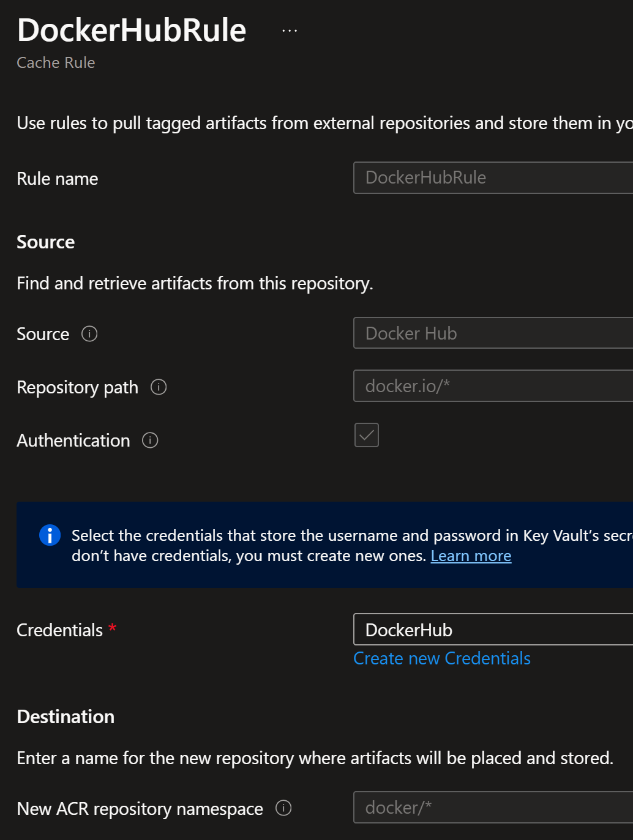Open the Source dropdown showing Docker Hub
Viewport: 633px width, 840px height.
click(493, 333)
